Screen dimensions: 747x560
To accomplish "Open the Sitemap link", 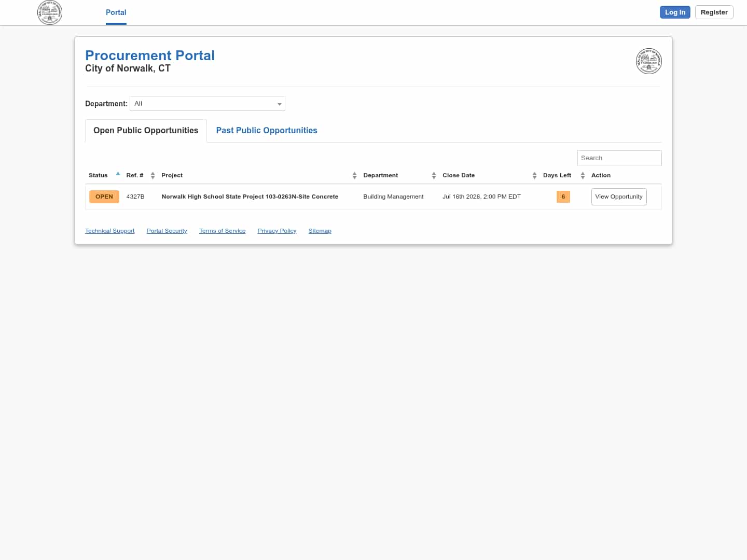I will (320, 231).
